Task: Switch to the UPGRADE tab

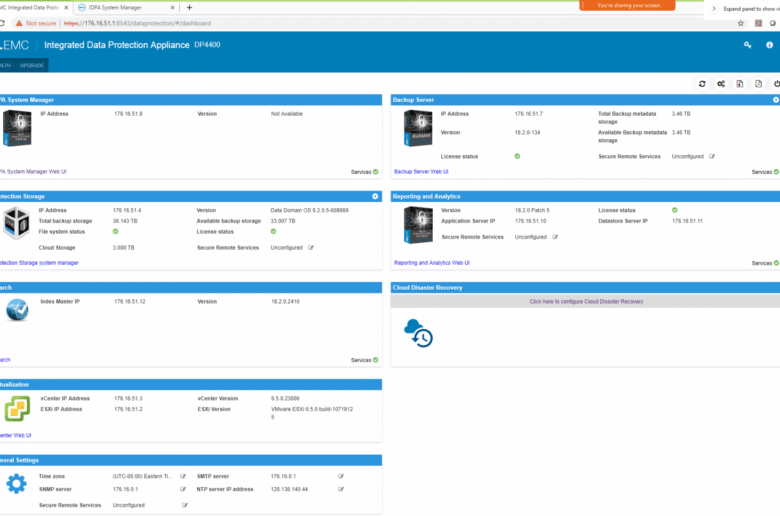Action: point(32,65)
